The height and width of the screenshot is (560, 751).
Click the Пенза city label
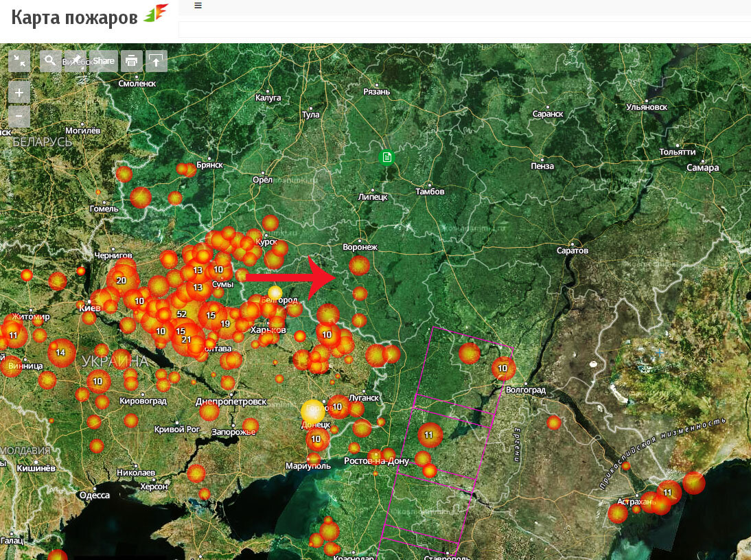[x=542, y=166]
